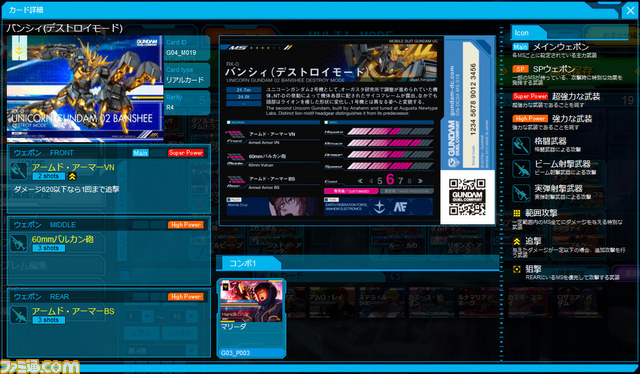Close the カード詳細 dialog
640x374 pixels.
(x=630, y=11)
